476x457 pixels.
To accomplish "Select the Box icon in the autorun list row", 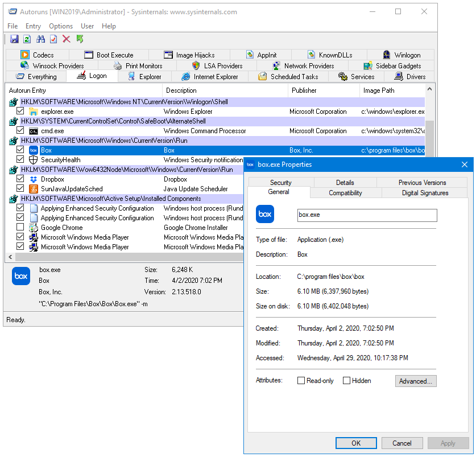I will (34, 150).
